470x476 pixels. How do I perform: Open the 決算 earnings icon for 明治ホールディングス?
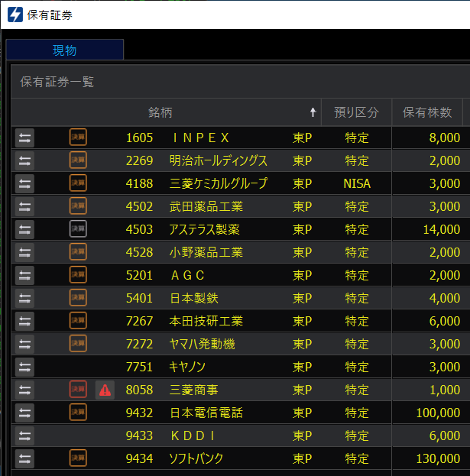pos(78,160)
